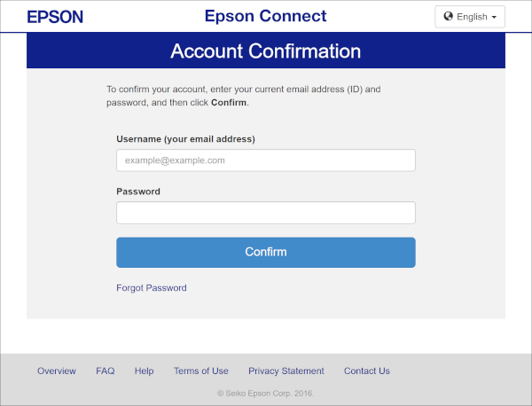Open the Overview footer link

coord(57,371)
